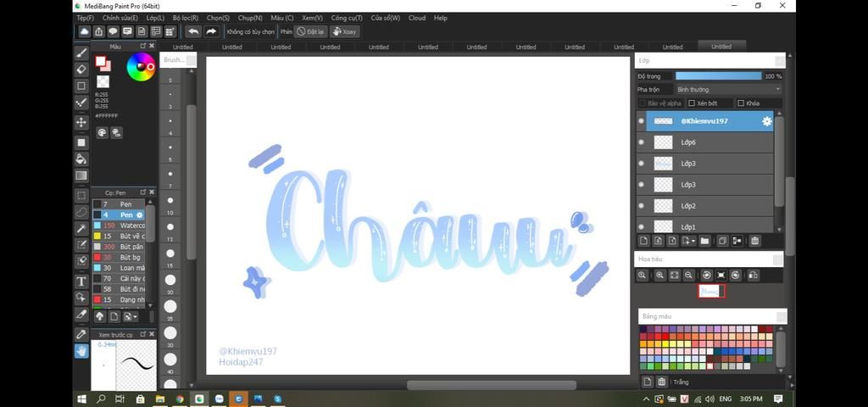This screenshot has width=868, height=407.
Task: Click the foreground color swatch
Action: (101, 61)
